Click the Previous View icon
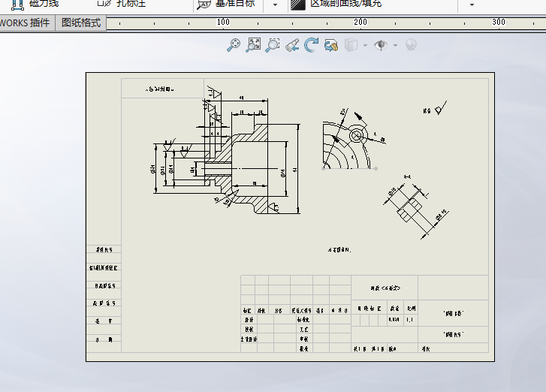This screenshot has height=392, width=546. coord(292,46)
